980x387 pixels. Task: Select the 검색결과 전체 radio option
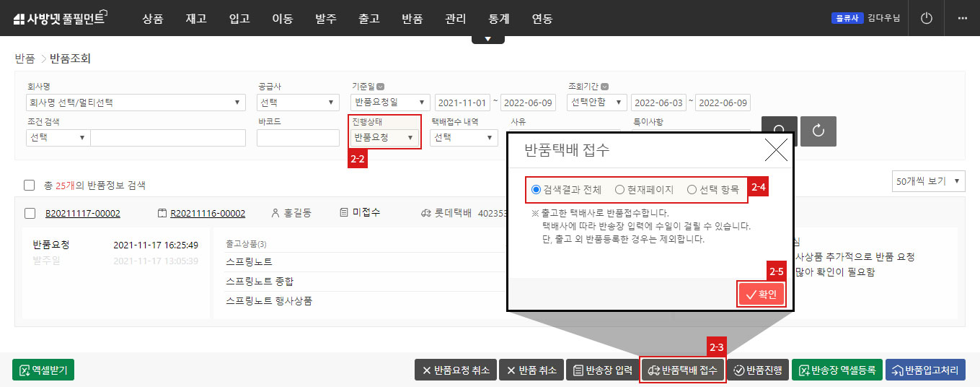click(536, 190)
